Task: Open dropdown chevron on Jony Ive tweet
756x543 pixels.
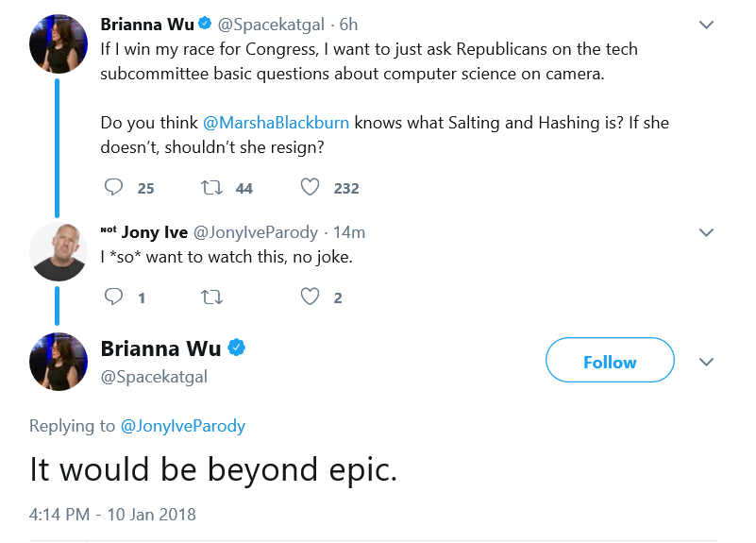Action: pos(706,233)
